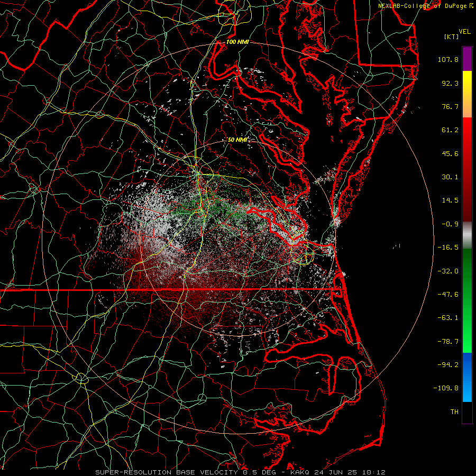
Task: Click the VEL legend title
Action: coord(464,32)
